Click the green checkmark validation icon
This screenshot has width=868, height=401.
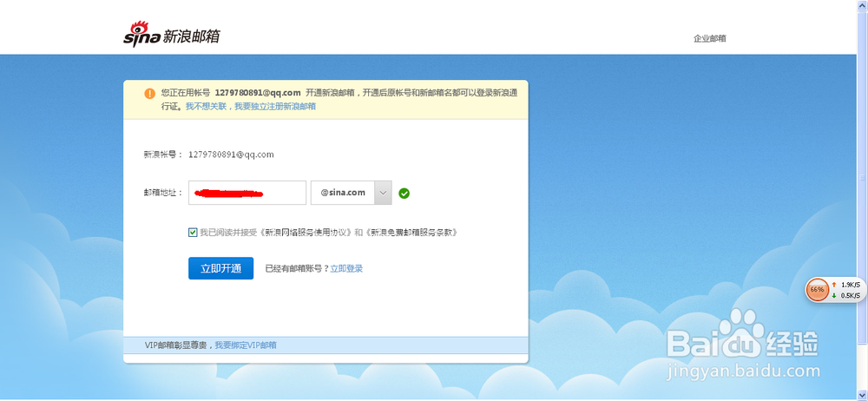[x=404, y=194]
